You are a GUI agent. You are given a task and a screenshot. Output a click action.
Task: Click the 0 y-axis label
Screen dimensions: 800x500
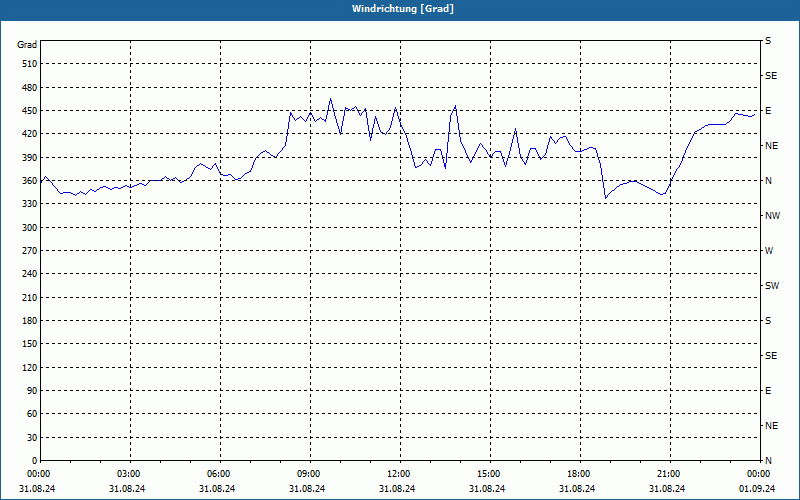[35, 461]
